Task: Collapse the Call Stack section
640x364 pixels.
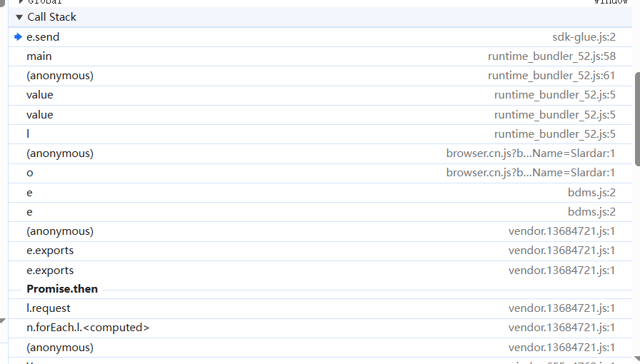Action: pyautogui.click(x=19, y=17)
